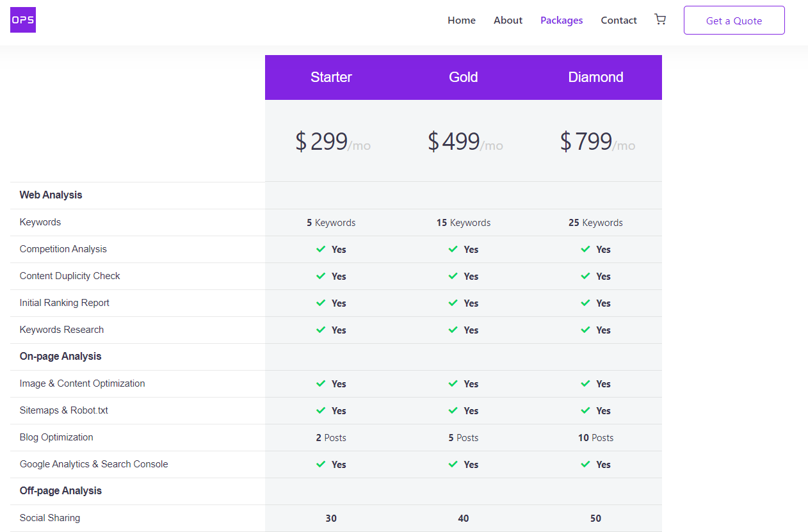
Task: Navigate to the Contact page
Action: [x=618, y=20]
